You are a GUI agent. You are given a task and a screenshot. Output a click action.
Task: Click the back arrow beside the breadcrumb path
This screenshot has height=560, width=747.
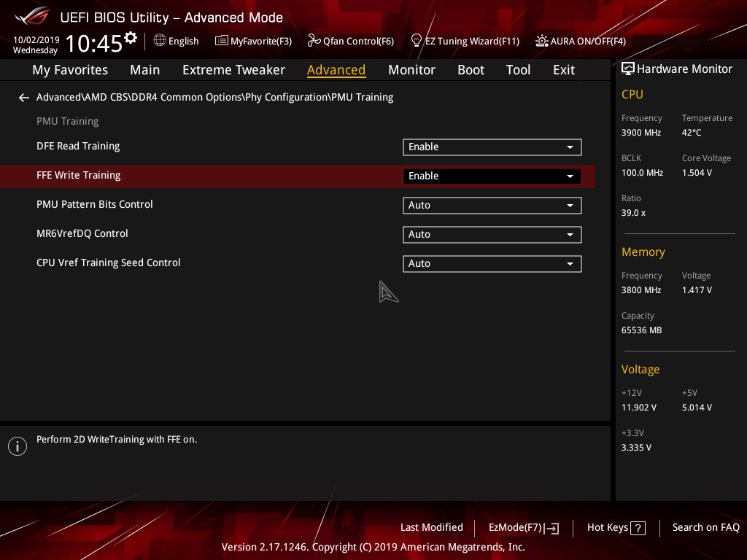tap(24, 98)
